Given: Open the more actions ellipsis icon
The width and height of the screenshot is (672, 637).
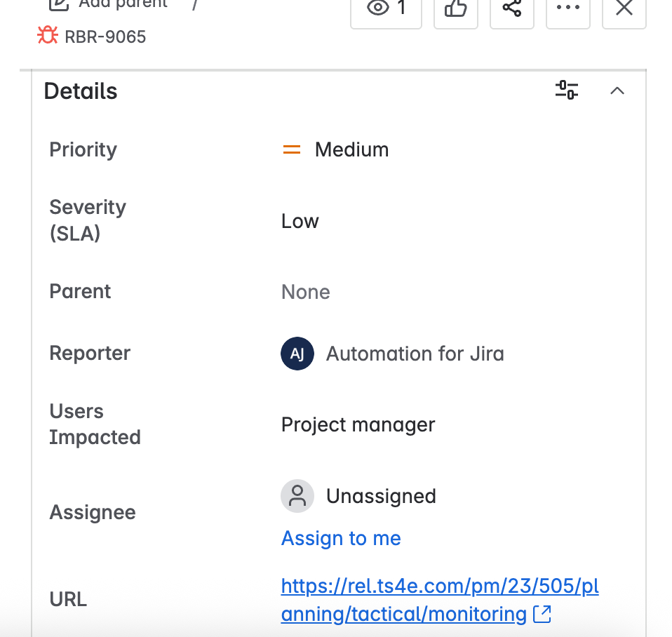Looking at the screenshot, I should pos(567,8).
